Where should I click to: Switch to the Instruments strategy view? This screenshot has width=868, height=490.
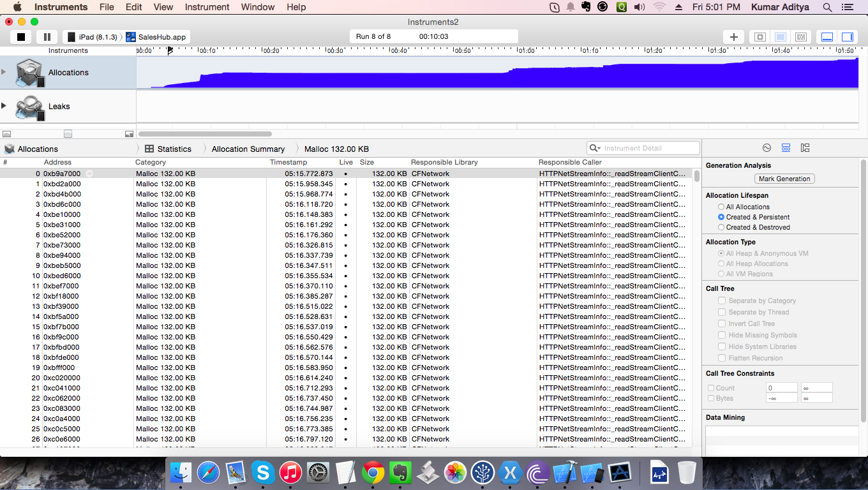(x=780, y=37)
